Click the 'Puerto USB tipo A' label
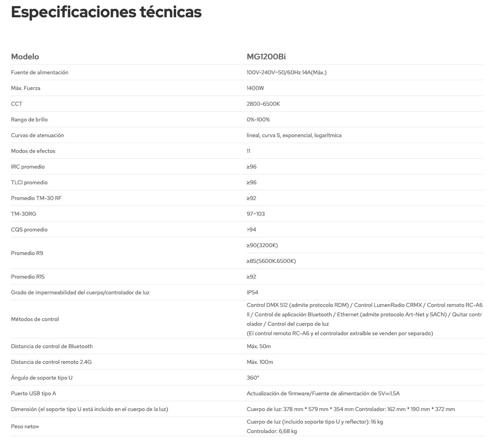The height and width of the screenshot is (446, 504). (33, 393)
